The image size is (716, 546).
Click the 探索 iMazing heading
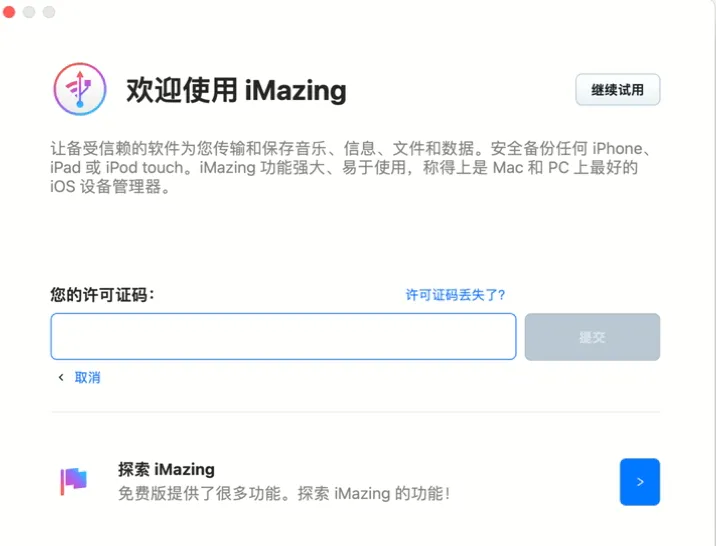point(166,469)
